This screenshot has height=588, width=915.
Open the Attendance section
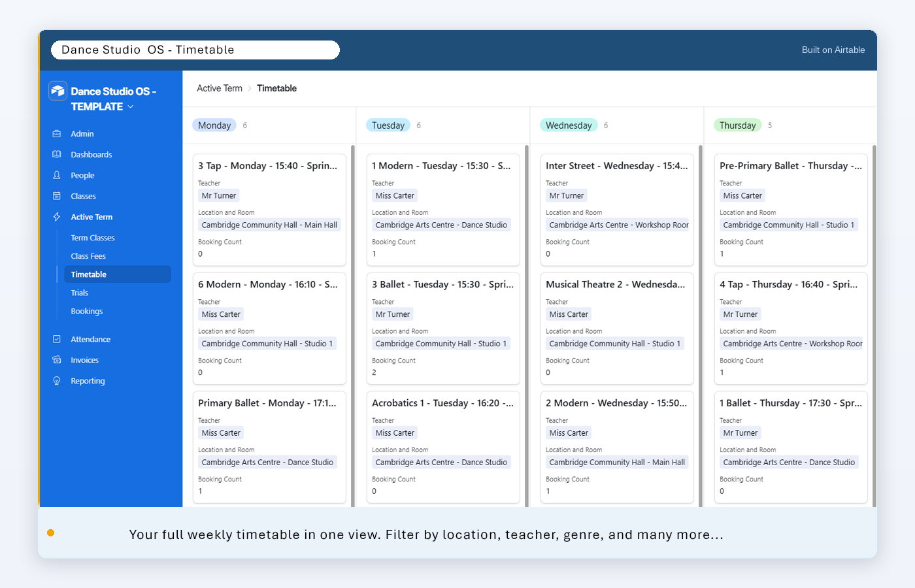91,339
